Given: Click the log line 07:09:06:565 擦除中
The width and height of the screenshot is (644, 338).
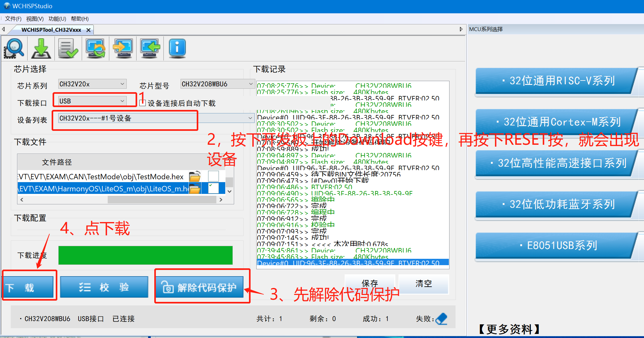Looking at the screenshot, I should (x=296, y=200).
